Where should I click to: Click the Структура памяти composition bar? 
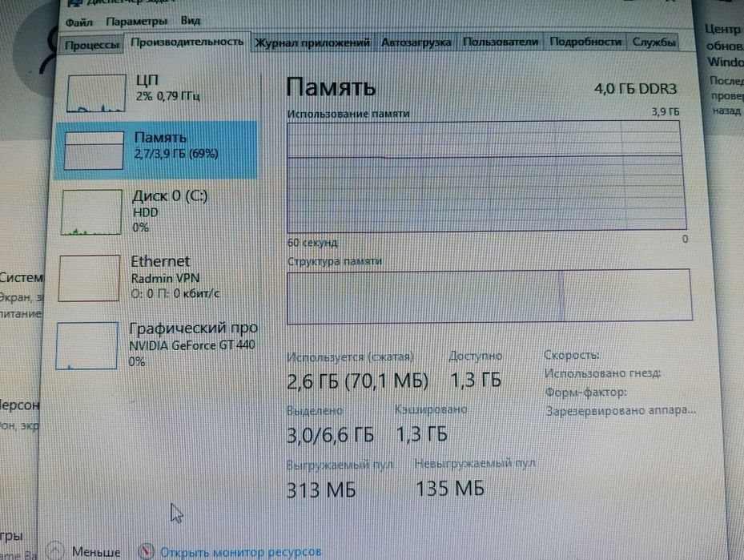(x=489, y=296)
